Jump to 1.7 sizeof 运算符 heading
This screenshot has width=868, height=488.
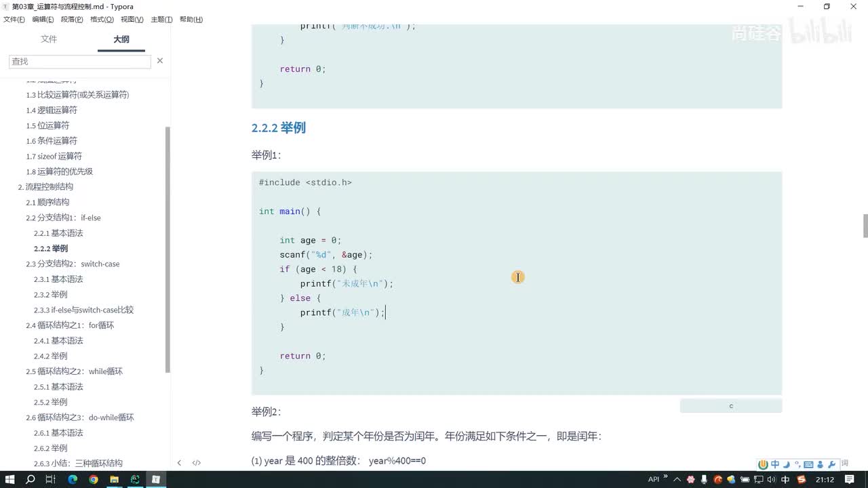(54, 156)
